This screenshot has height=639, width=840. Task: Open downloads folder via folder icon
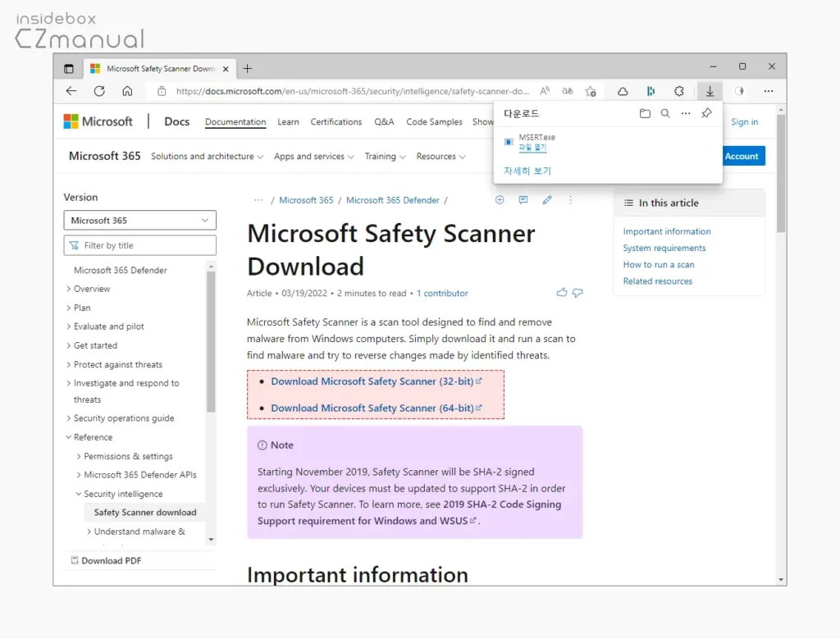(646, 113)
